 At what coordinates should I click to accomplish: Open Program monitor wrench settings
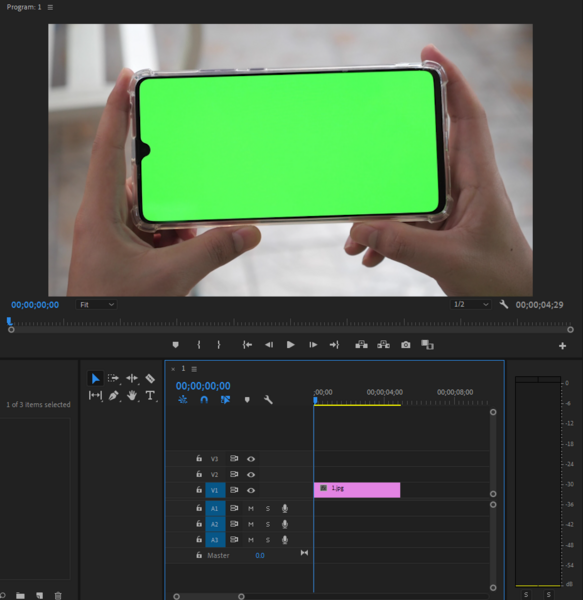[504, 305]
